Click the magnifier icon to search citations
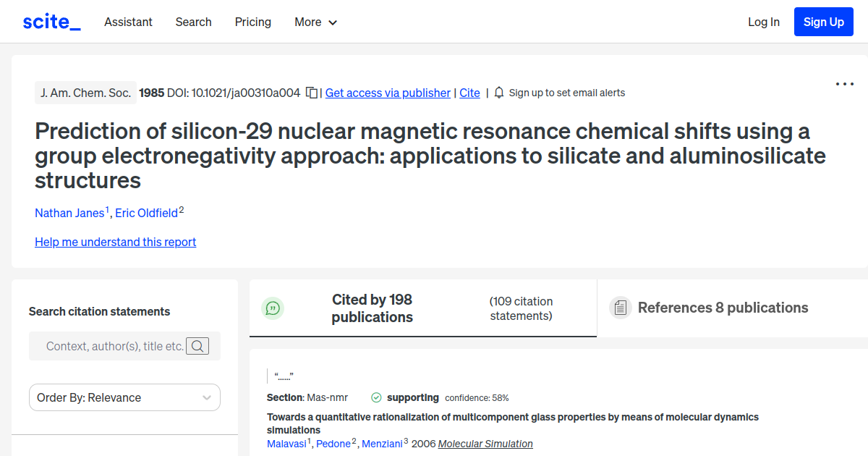868x456 pixels. click(197, 346)
